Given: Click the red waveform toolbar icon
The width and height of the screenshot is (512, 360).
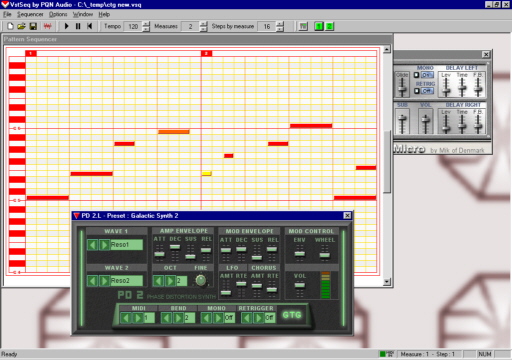Looking at the screenshot, I should 48,26.
